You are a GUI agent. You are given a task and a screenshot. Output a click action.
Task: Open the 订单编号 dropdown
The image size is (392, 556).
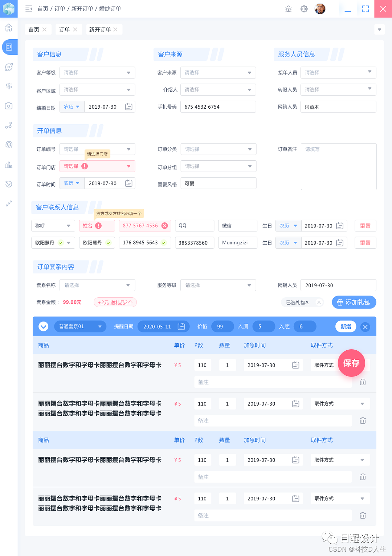(x=97, y=149)
